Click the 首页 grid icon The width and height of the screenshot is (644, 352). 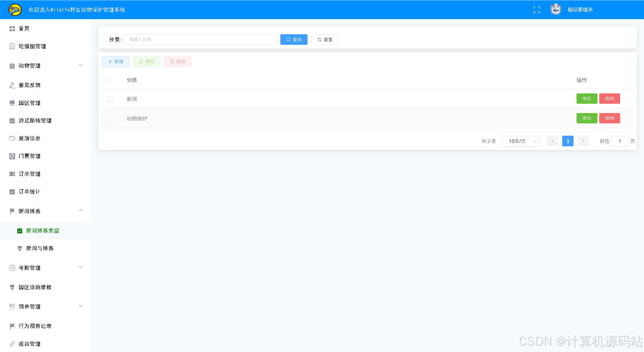pyautogui.click(x=12, y=29)
